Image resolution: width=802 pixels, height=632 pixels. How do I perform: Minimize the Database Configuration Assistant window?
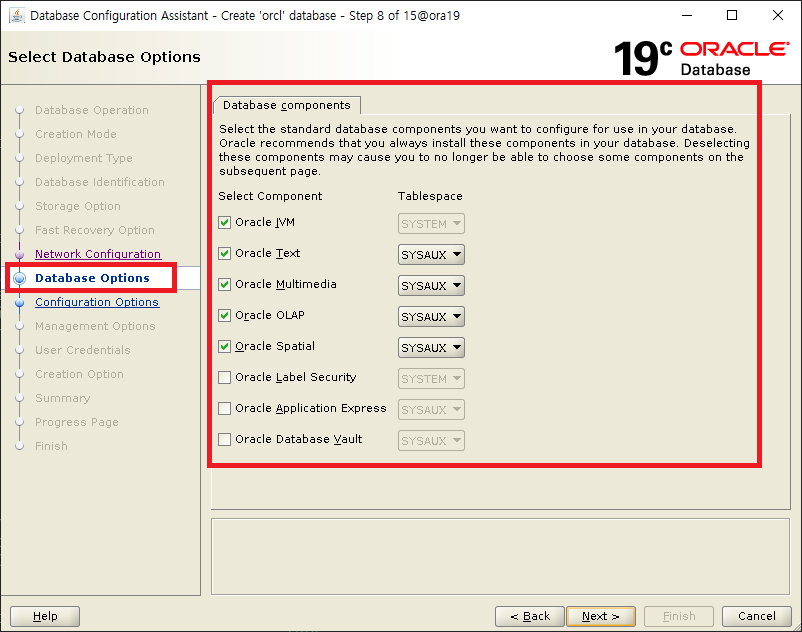click(x=687, y=15)
